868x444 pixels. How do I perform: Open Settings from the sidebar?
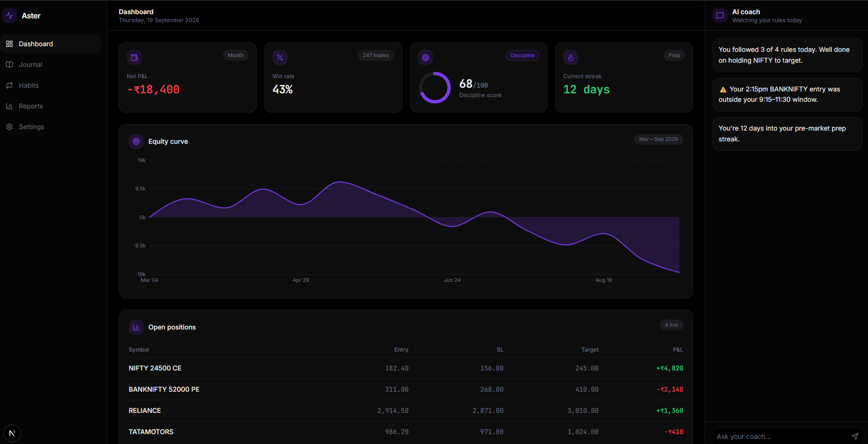coord(51,127)
